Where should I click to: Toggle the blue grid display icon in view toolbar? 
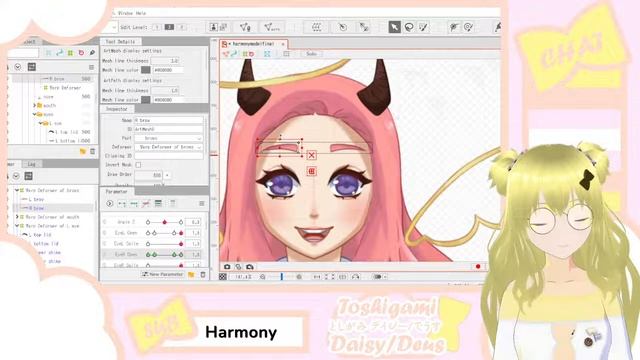(x=267, y=54)
